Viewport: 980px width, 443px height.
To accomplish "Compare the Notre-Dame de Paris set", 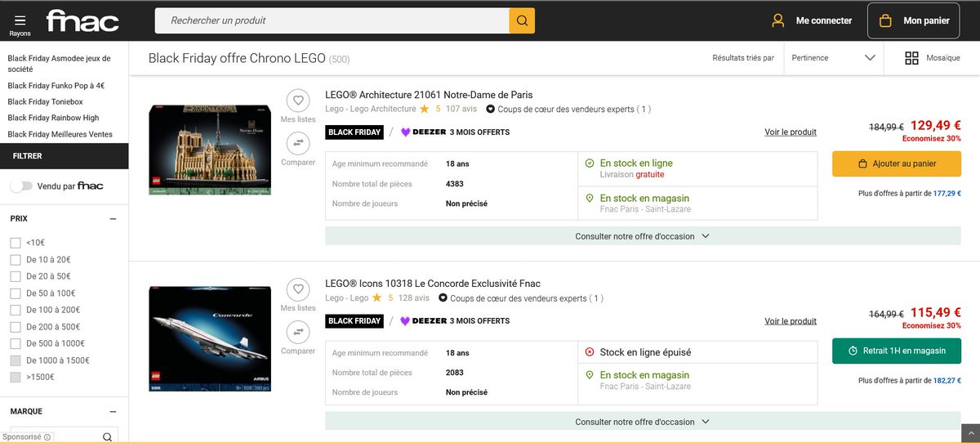I will [298, 144].
